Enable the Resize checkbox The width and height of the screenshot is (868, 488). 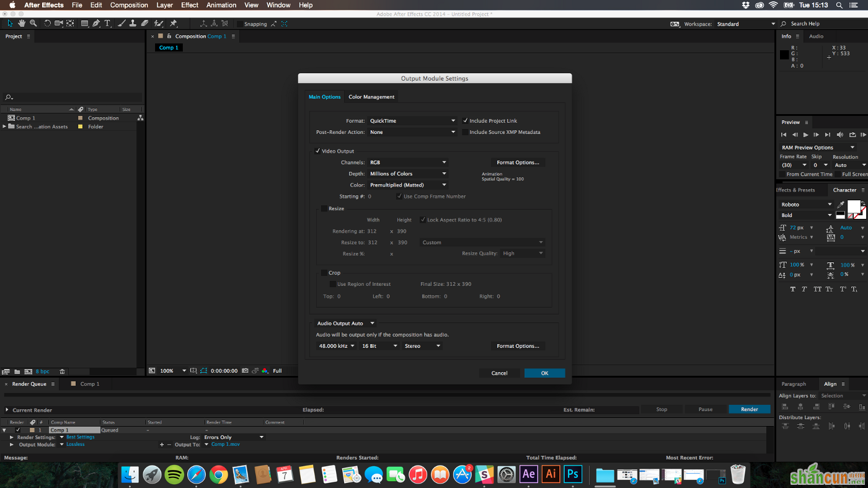[x=324, y=208]
